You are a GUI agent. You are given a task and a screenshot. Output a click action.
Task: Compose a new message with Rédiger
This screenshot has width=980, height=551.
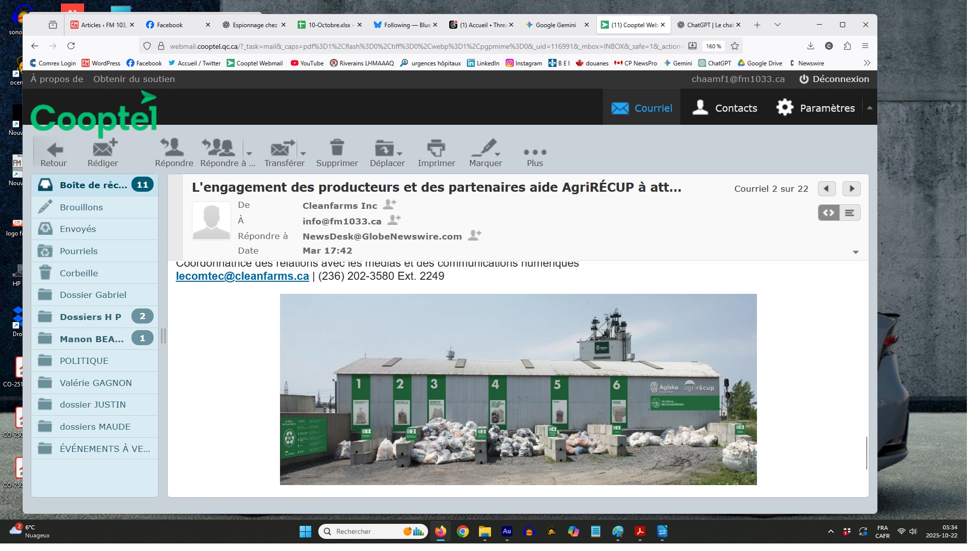coord(104,149)
